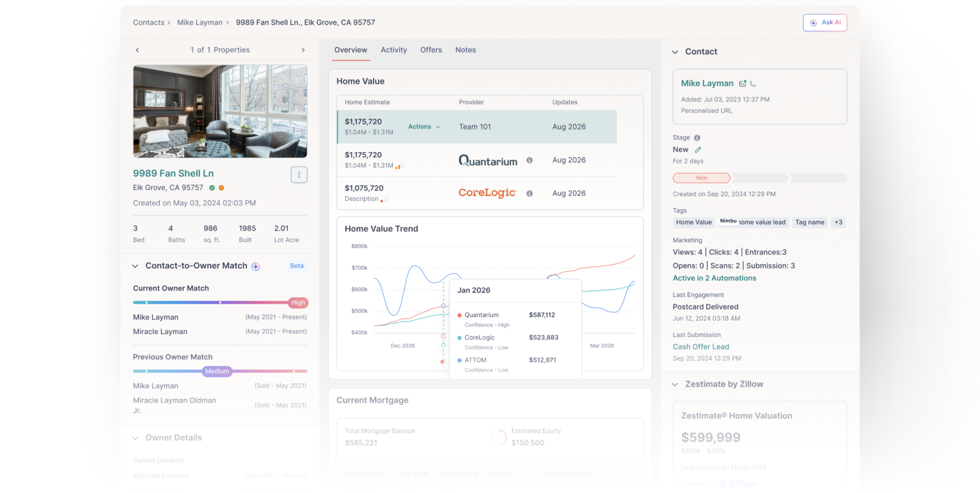Collapse the Contact-to-Owner Match section

(x=135, y=266)
